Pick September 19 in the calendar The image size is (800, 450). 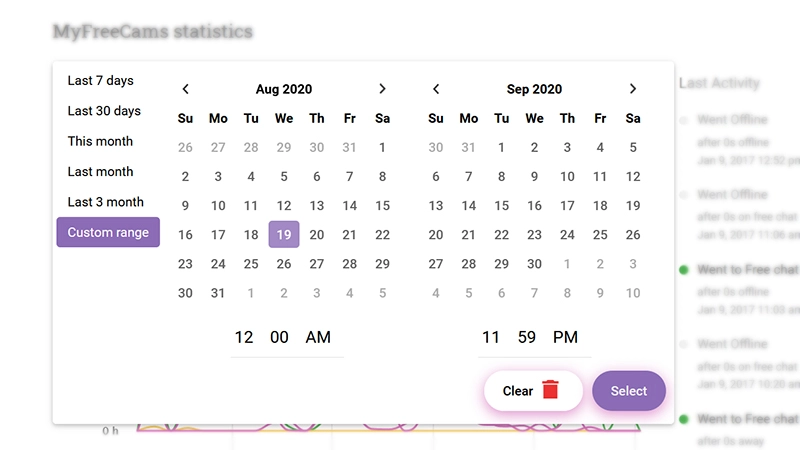click(x=633, y=206)
